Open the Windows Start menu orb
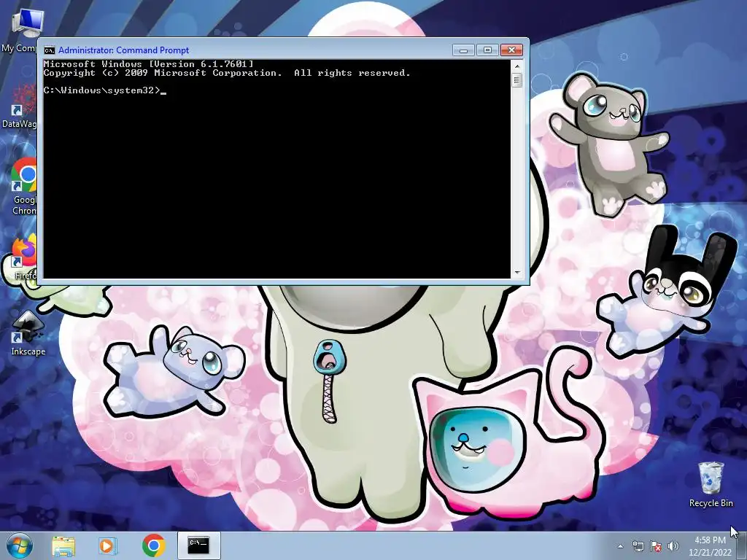Viewport: 747px width, 560px height. (20, 545)
